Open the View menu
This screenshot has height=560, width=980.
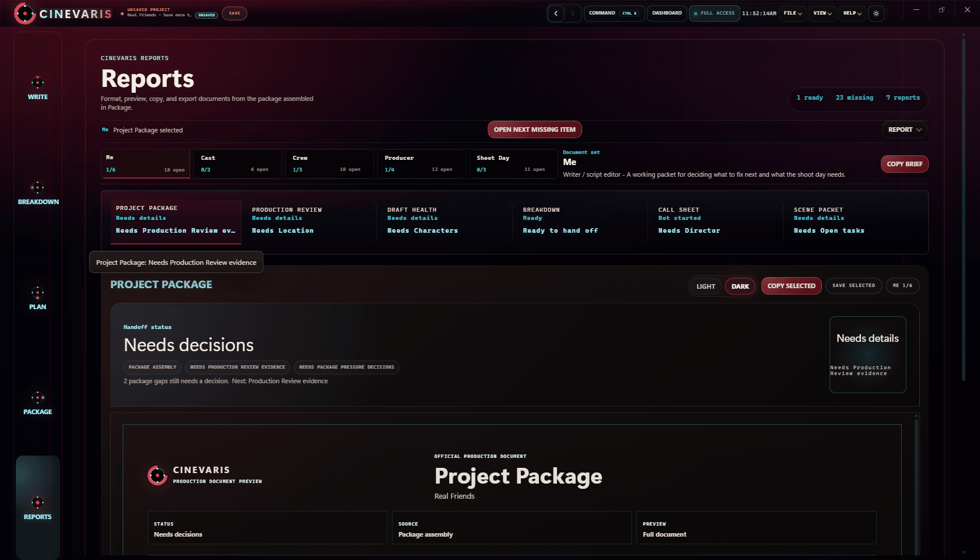[822, 13]
